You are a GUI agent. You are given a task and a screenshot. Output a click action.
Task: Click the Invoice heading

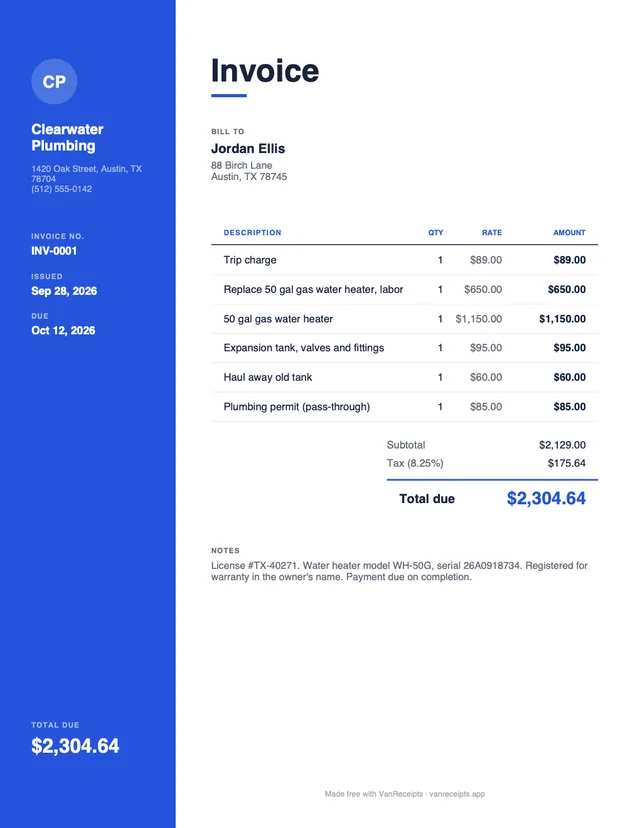tap(265, 71)
